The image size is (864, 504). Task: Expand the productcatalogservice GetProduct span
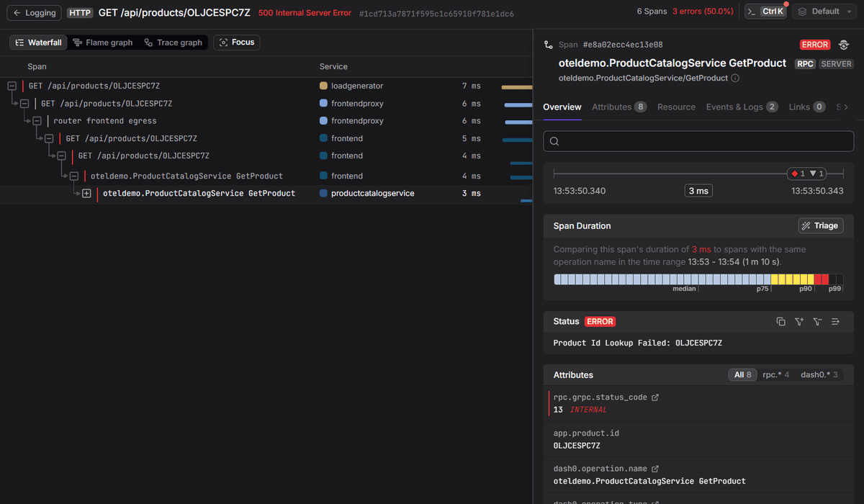(x=86, y=194)
